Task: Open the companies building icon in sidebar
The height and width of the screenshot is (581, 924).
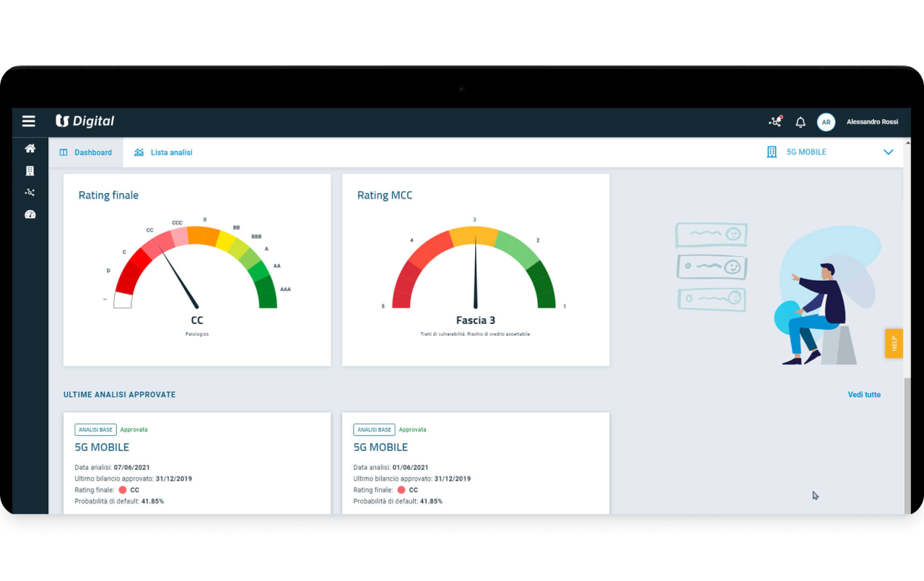Action: pyautogui.click(x=30, y=171)
